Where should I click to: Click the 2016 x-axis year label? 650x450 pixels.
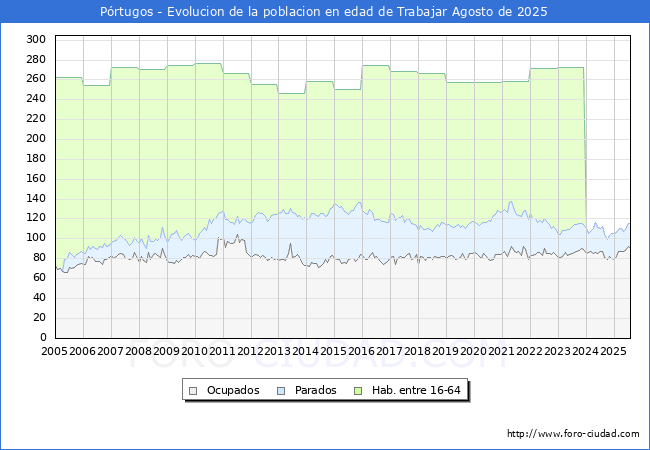(362, 351)
